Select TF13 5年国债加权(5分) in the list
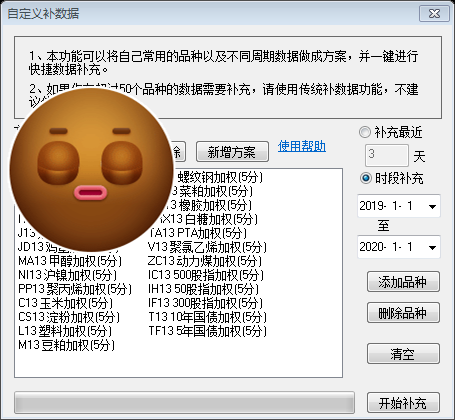This screenshot has height=420, width=455. pyautogui.click(x=207, y=331)
